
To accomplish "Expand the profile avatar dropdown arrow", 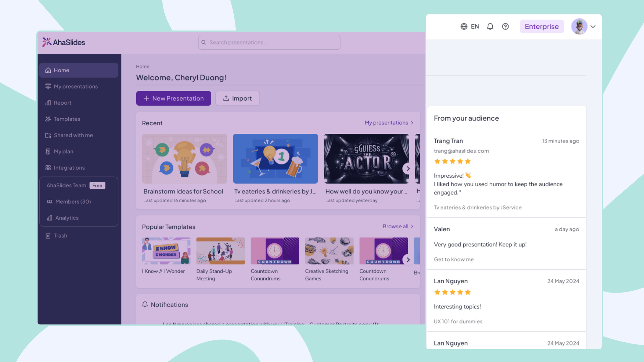I will pos(593,26).
